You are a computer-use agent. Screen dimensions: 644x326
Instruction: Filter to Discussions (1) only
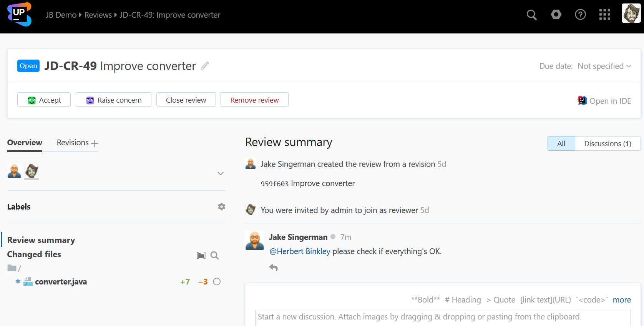(607, 143)
